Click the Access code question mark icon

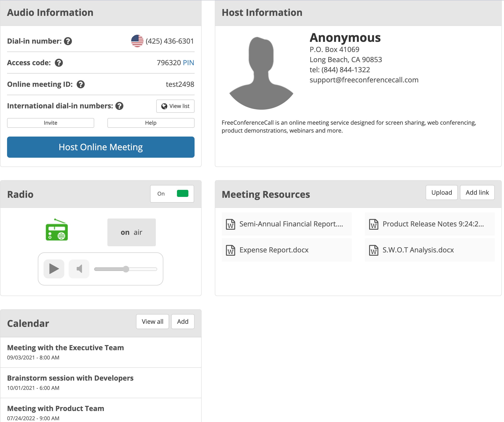click(59, 63)
